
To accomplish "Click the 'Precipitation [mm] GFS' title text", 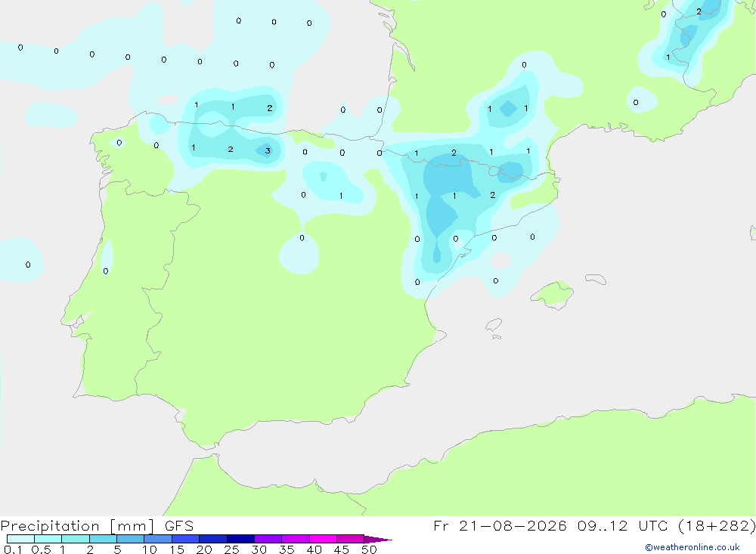I will (97, 526).
